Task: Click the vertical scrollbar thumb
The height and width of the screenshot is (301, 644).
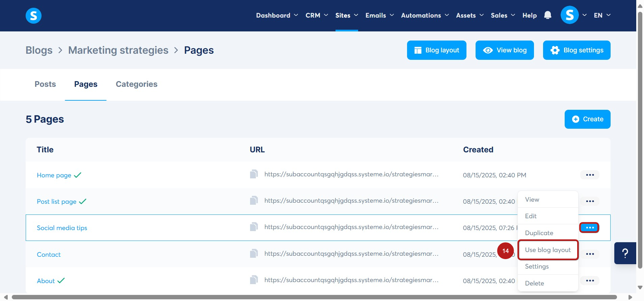Action: click(x=640, y=140)
